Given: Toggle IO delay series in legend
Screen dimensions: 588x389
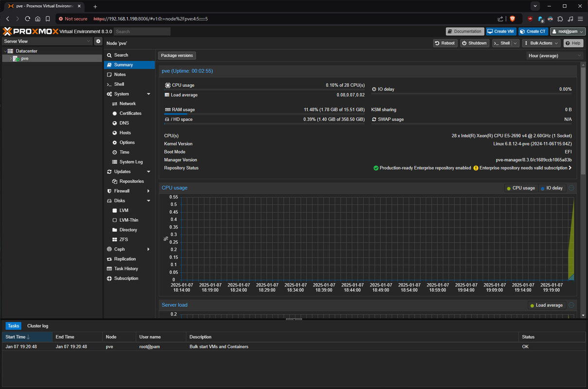Looking at the screenshot, I should [x=552, y=188].
